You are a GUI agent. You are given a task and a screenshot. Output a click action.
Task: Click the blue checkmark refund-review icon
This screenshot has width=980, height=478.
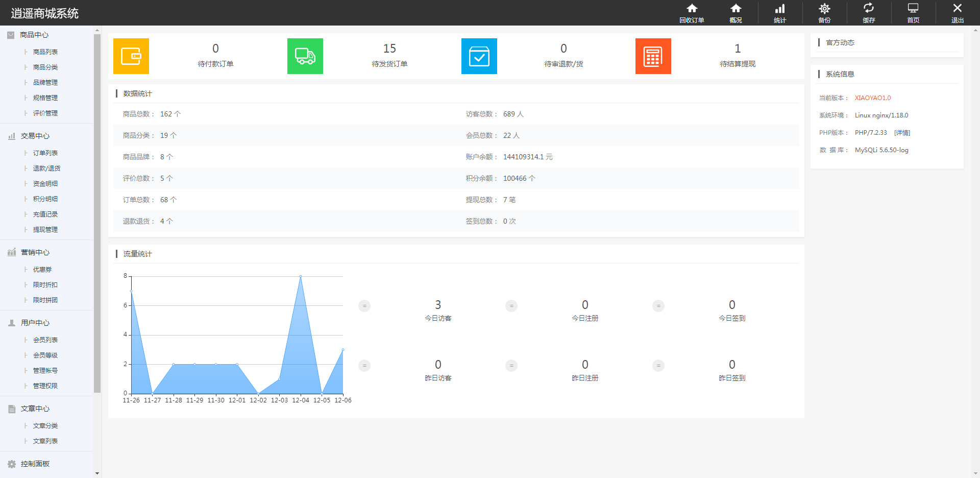[479, 56]
